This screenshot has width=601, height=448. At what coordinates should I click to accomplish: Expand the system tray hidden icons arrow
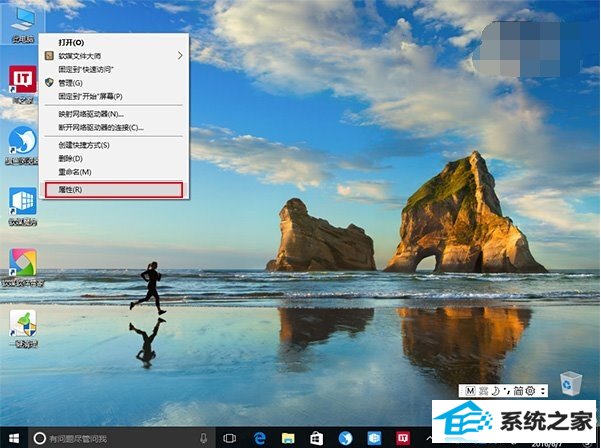coord(429,438)
